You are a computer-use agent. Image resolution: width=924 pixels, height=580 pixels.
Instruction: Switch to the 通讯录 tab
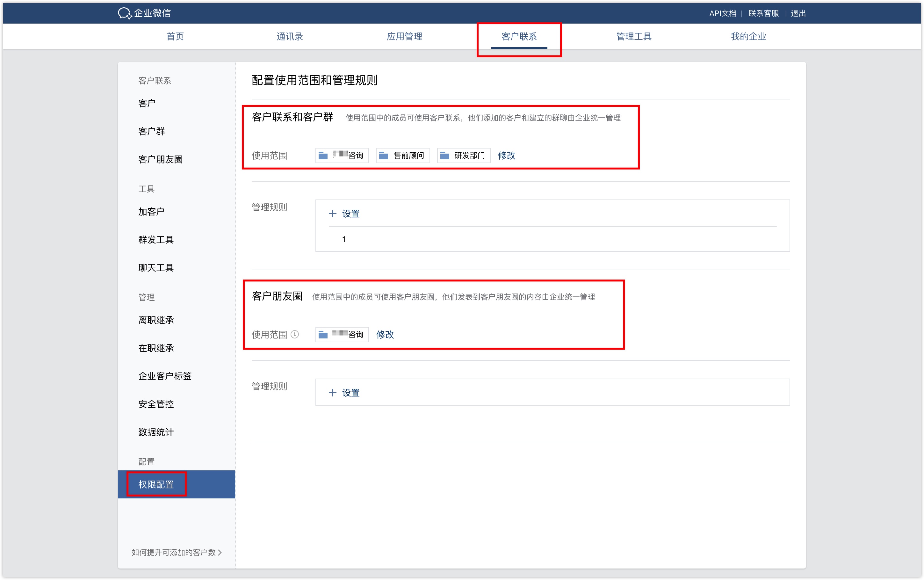tap(290, 36)
